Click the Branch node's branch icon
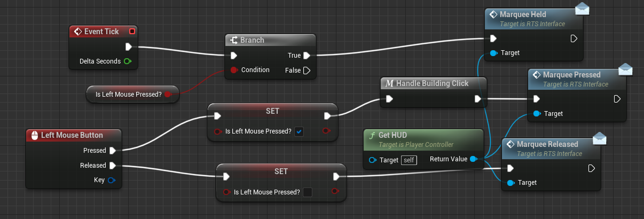Image resolution: width=644 pixels, height=219 pixels. [x=233, y=41]
